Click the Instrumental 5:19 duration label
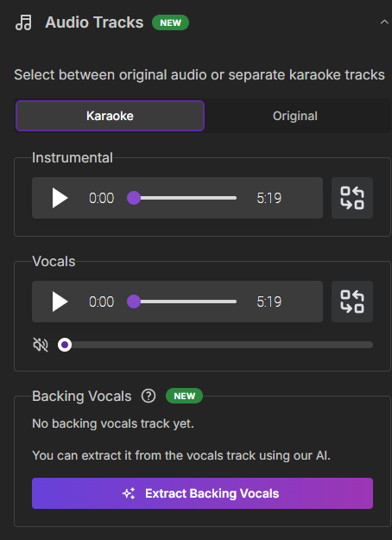Screen dimensions: 392x540 (269, 198)
